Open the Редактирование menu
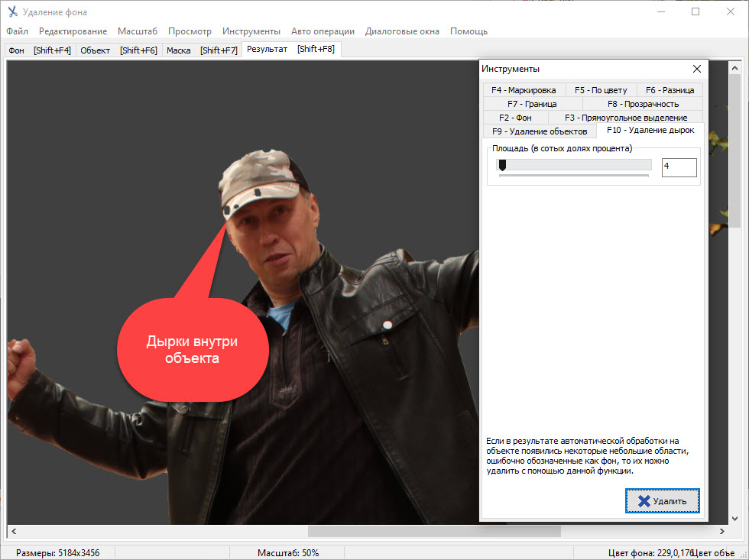 point(73,31)
